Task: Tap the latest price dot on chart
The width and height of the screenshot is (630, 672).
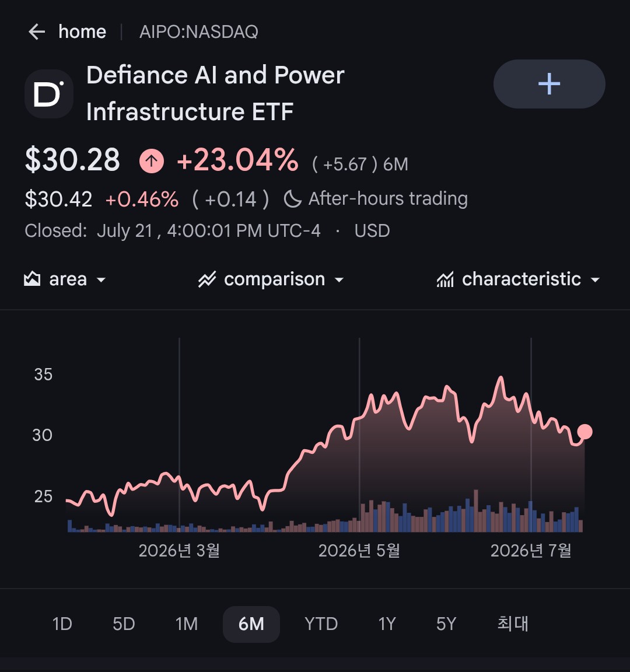Action: click(x=584, y=432)
